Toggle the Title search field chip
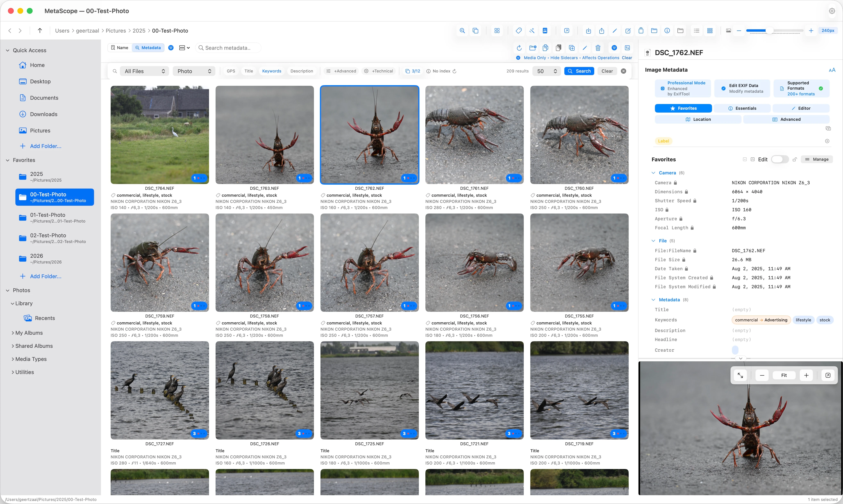 249,71
